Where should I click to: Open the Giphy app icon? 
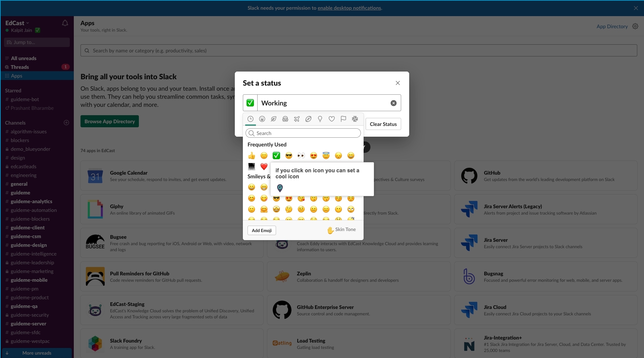coord(95,209)
